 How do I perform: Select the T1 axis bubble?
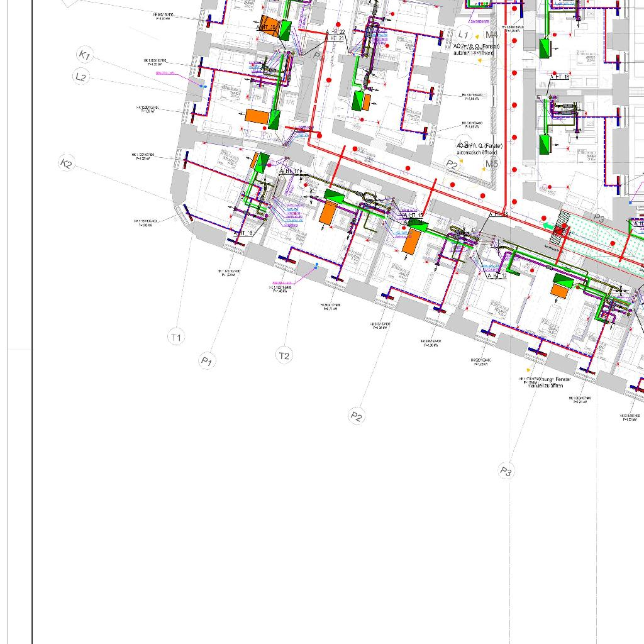(176, 337)
